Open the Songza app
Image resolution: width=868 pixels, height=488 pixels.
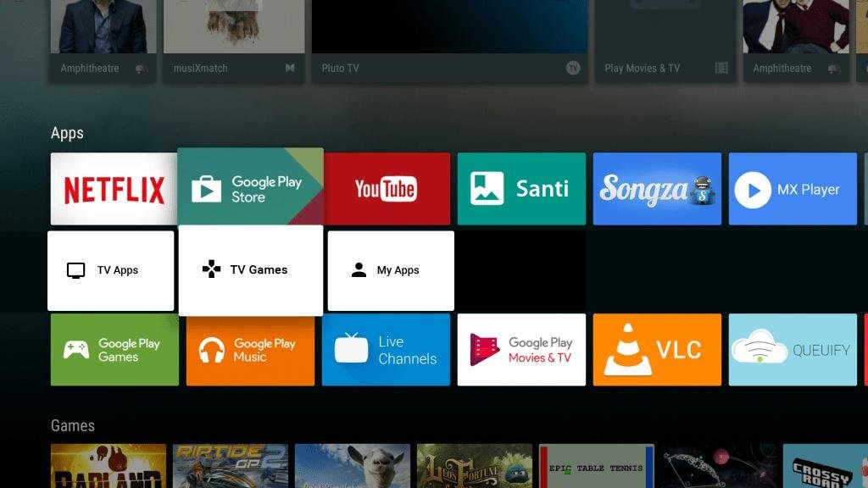(657, 188)
